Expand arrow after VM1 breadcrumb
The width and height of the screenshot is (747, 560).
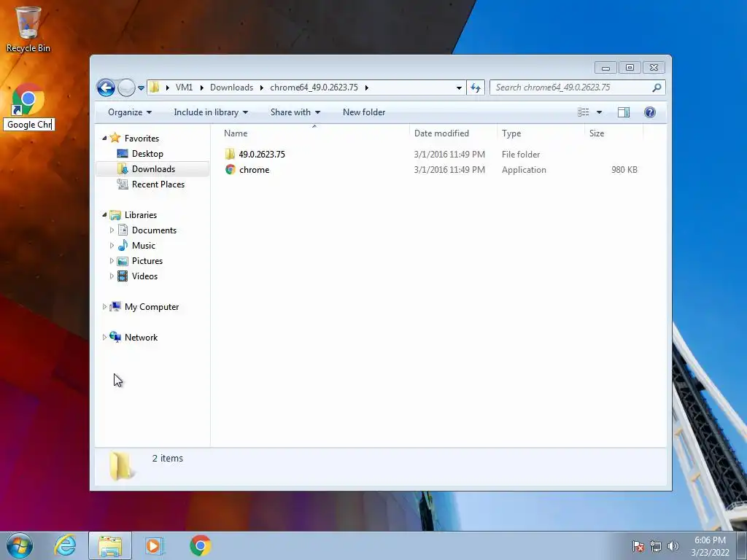click(201, 87)
